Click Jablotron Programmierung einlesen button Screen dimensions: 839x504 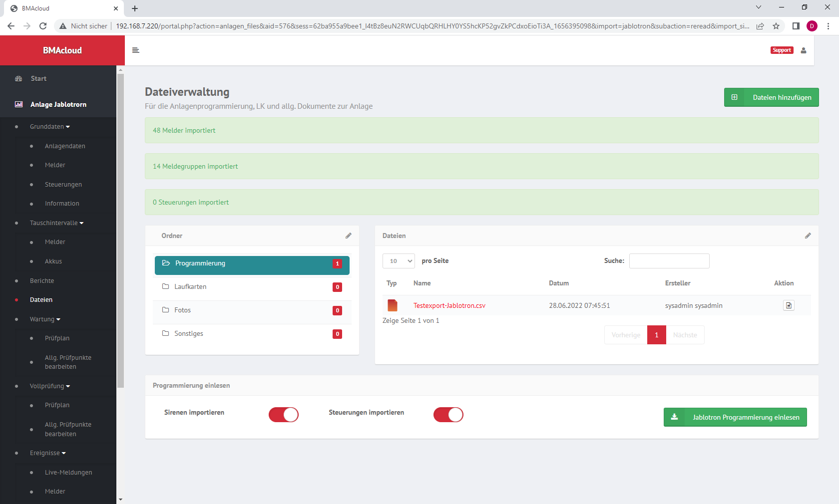coord(735,417)
